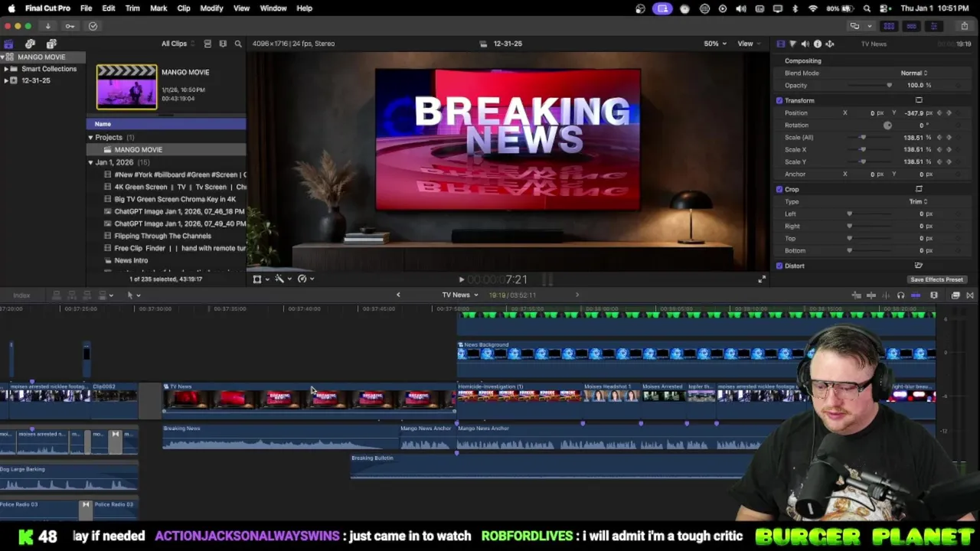Select Flipping Through The Channels clip
The height and width of the screenshot is (551, 980).
click(x=167, y=236)
